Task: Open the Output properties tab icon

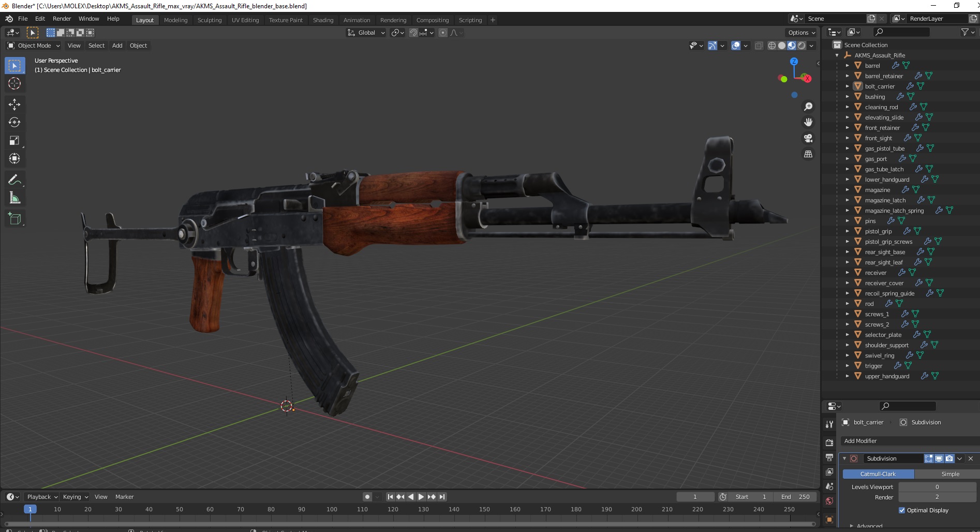Action: [829, 457]
